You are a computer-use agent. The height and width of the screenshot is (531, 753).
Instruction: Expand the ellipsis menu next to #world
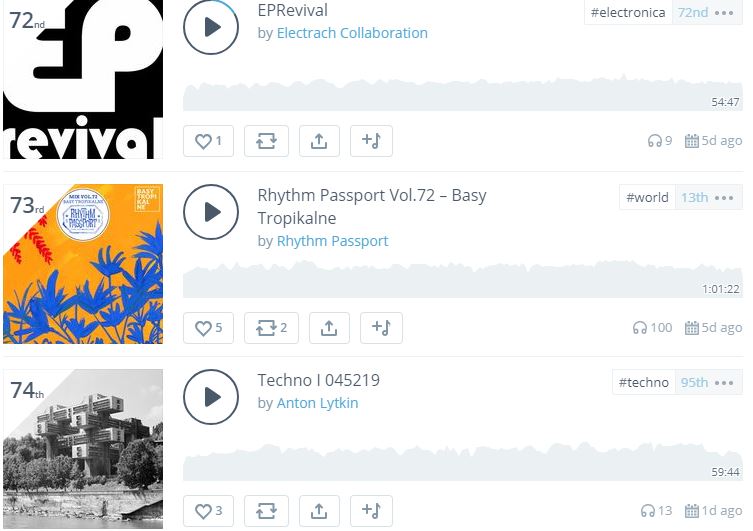725,197
